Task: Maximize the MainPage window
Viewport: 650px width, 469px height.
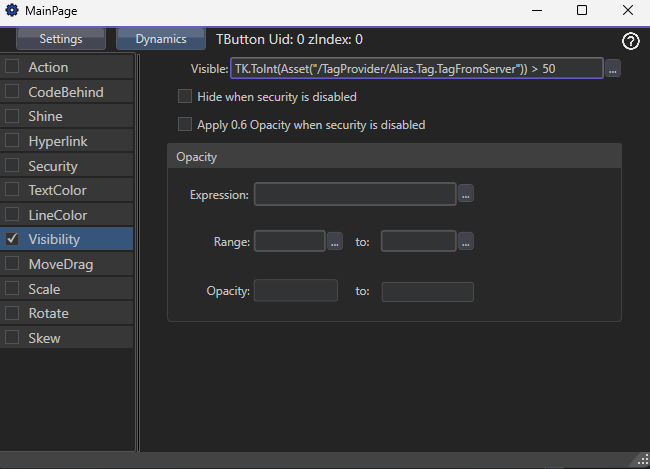Action: click(x=582, y=10)
